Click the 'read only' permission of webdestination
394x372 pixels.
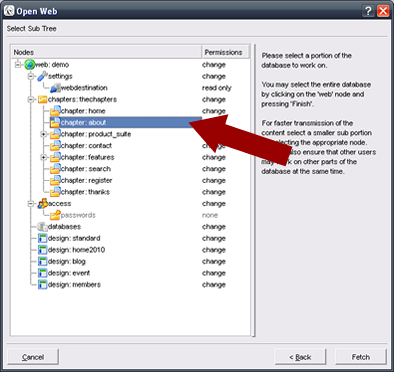click(x=217, y=88)
